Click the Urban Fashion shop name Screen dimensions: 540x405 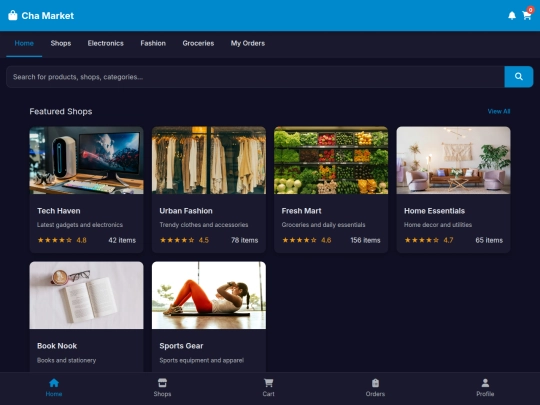point(186,211)
